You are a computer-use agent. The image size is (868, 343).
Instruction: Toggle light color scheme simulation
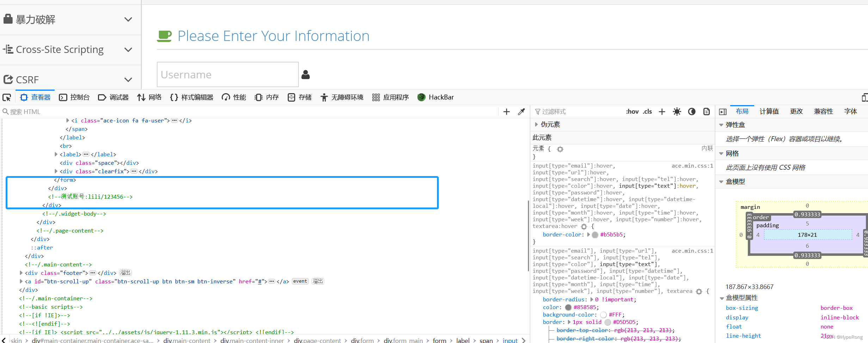pos(677,112)
